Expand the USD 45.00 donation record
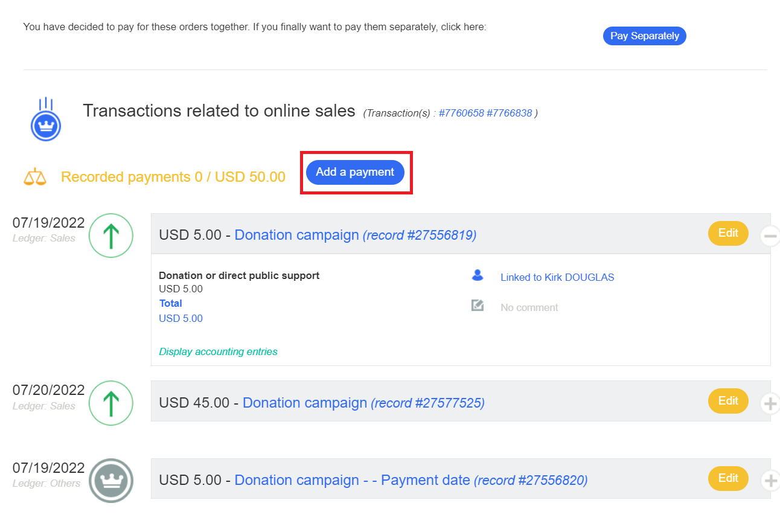The image size is (780, 532). [x=769, y=403]
